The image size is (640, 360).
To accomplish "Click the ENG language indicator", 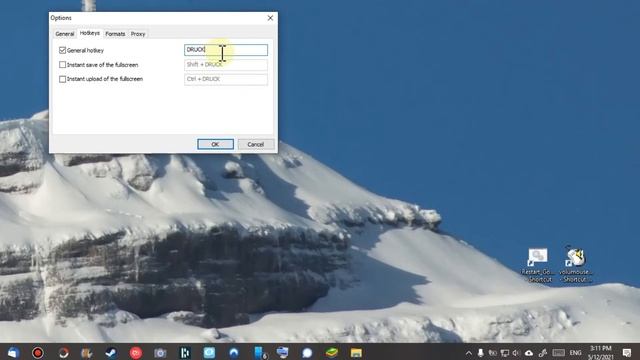I will click(x=576, y=353).
